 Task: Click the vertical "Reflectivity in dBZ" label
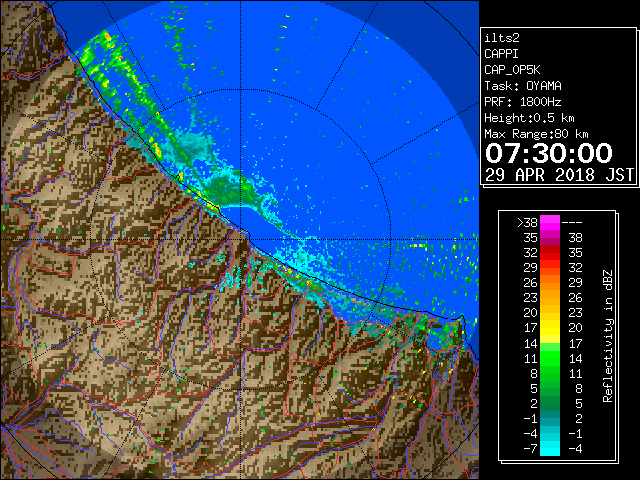608,336
